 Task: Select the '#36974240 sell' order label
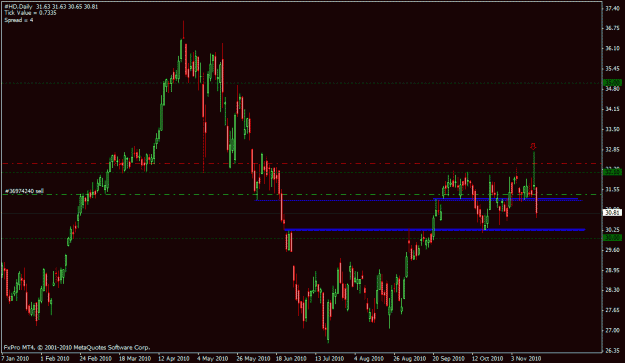click(x=24, y=191)
